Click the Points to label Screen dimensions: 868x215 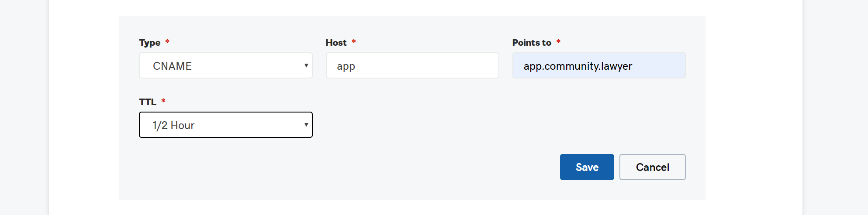(x=532, y=43)
